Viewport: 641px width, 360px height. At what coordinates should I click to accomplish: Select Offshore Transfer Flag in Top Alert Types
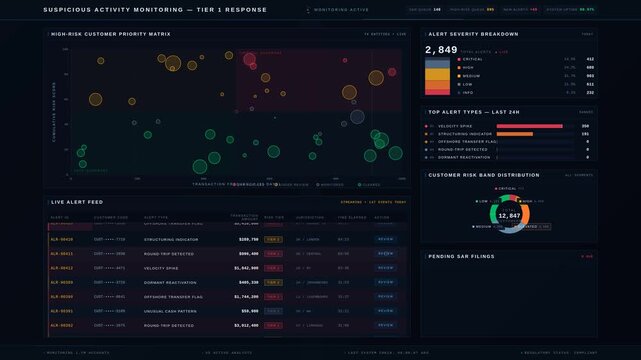click(467, 142)
